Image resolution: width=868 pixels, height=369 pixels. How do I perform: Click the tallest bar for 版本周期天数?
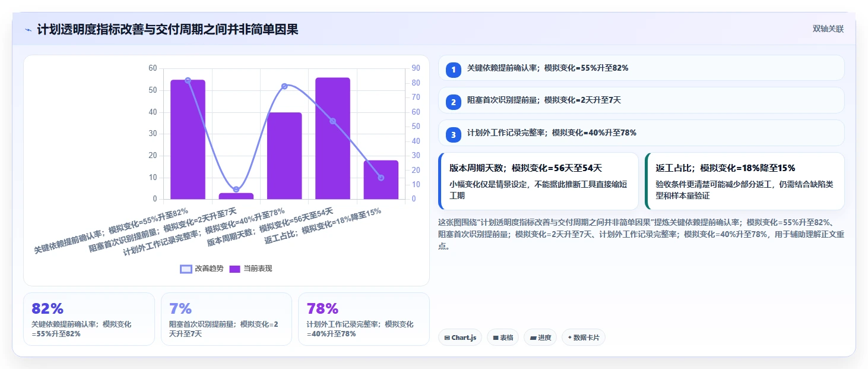[x=332, y=138]
